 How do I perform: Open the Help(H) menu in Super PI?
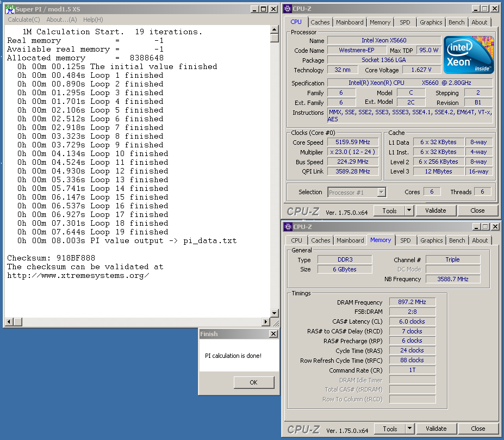(x=93, y=20)
